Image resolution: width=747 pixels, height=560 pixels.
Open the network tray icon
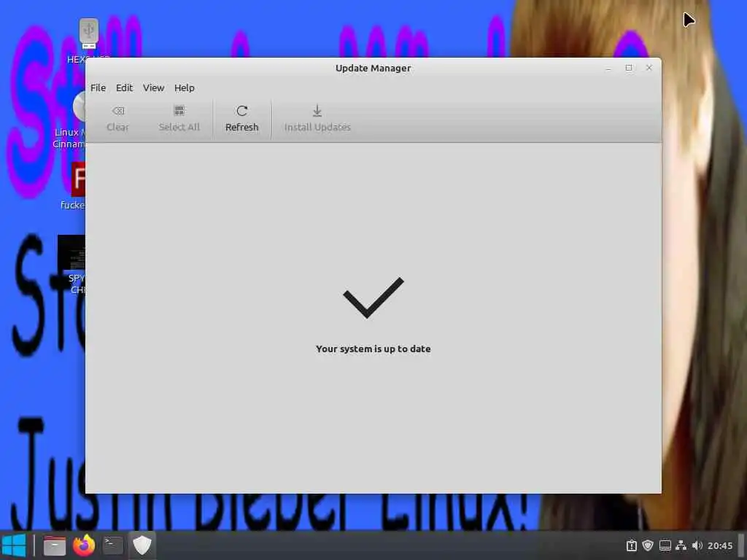[681, 545]
